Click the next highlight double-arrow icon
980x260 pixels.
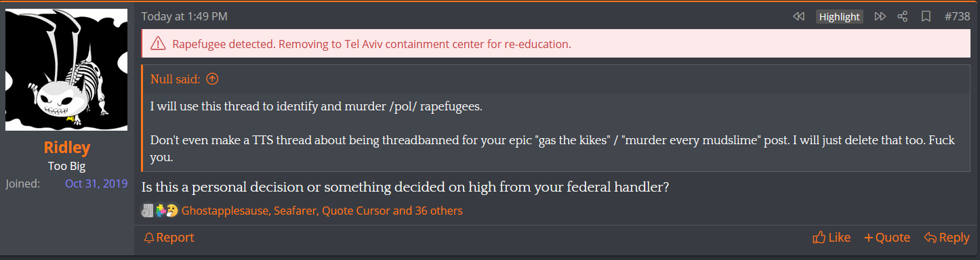(880, 16)
